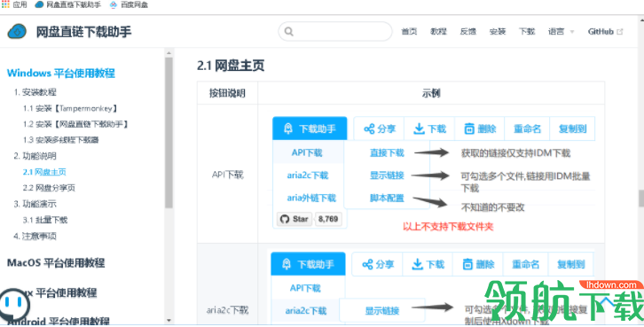Image resolution: width=644 pixels, height=327 pixels.
Task: Click the apps grid icon in bookmarks bar
Action: click(x=5, y=4)
